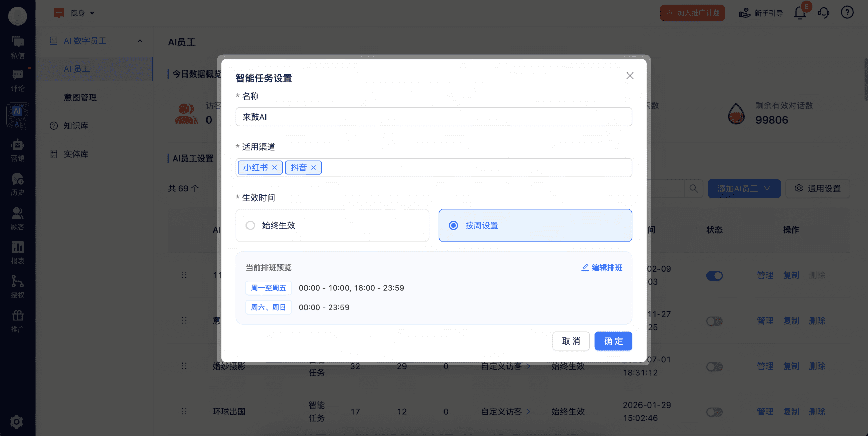Image resolution: width=868 pixels, height=436 pixels.
Task: Select the 始终生效 radio option
Action: click(251, 225)
